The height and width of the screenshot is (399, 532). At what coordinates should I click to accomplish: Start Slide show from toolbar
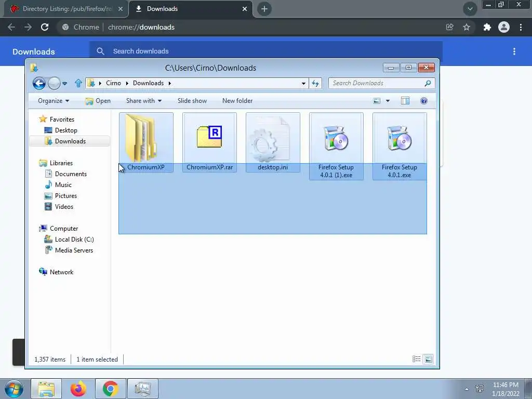coord(192,101)
